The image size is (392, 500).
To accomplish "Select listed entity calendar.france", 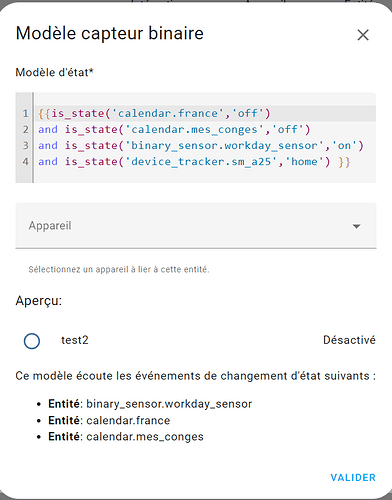I will click(x=128, y=420).
